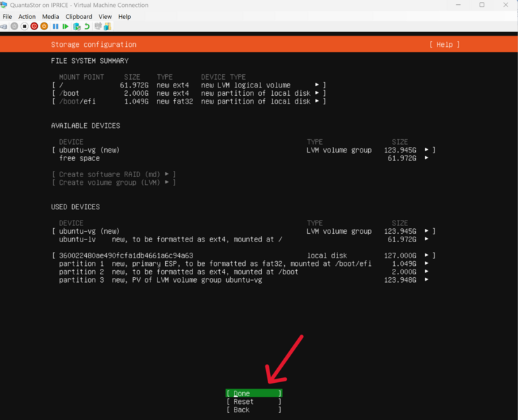
Task: Select 'partition 2' text in Used Devices
Action: coord(81,272)
